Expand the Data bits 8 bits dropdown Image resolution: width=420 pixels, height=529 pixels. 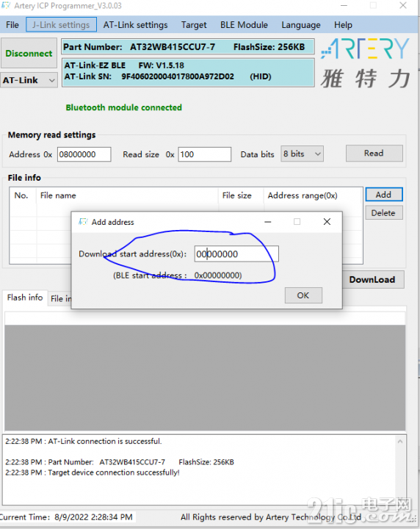pyautogui.click(x=302, y=154)
